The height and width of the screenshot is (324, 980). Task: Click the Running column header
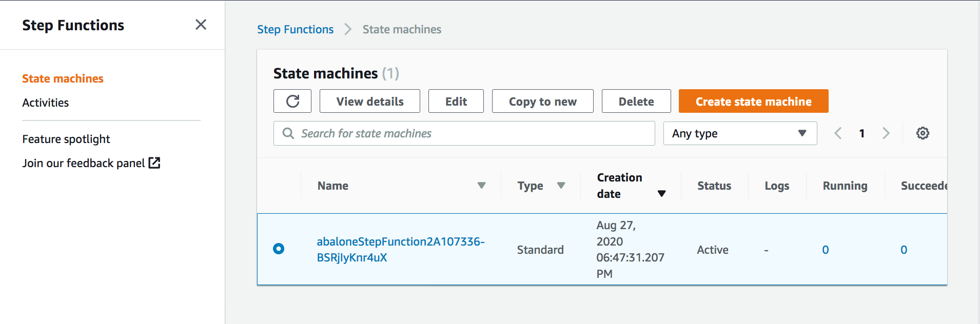(845, 186)
